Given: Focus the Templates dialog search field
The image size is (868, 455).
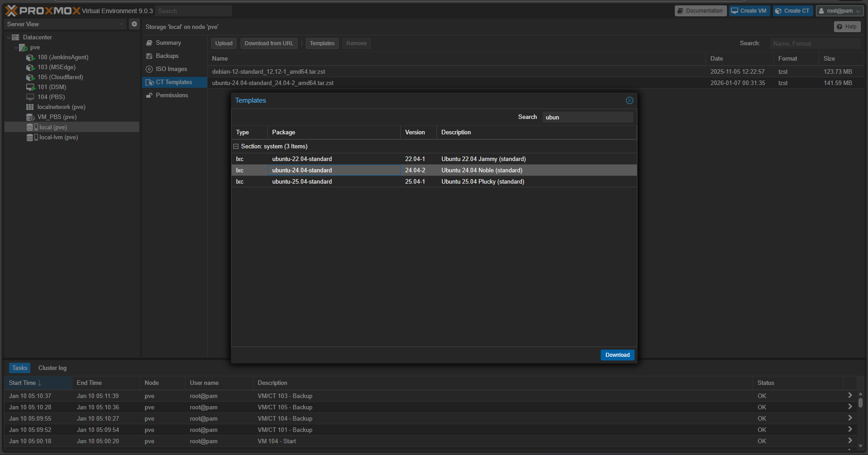Looking at the screenshot, I should [588, 117].
